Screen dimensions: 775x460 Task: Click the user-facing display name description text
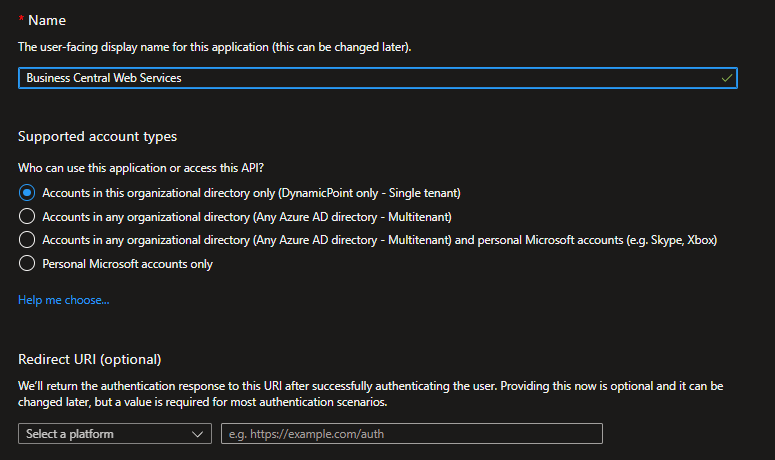(x=215, y=47)
